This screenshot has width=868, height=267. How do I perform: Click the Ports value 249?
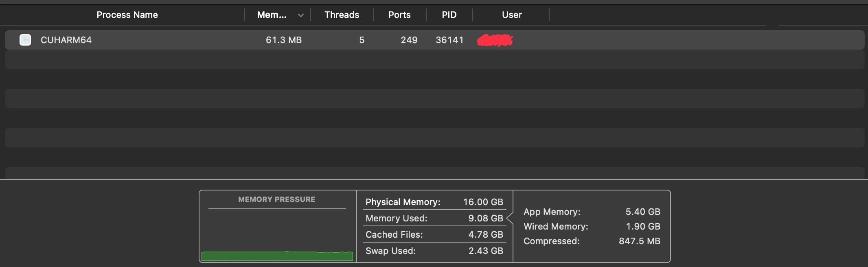(x=409, y=40)
